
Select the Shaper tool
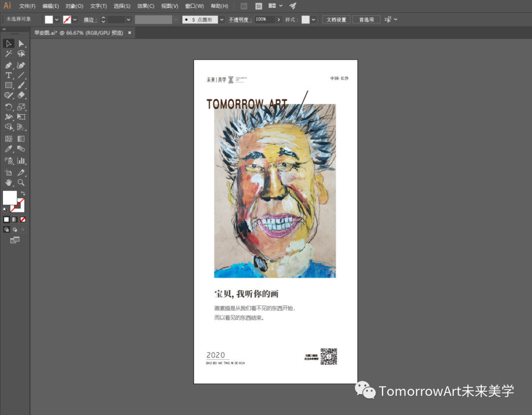point(8,96)
